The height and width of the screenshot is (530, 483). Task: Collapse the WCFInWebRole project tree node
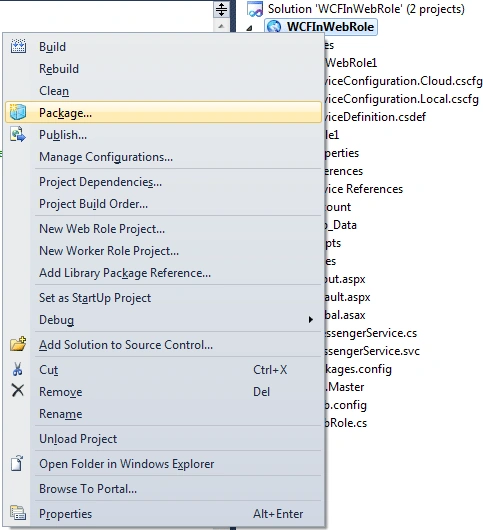(250, 28)
